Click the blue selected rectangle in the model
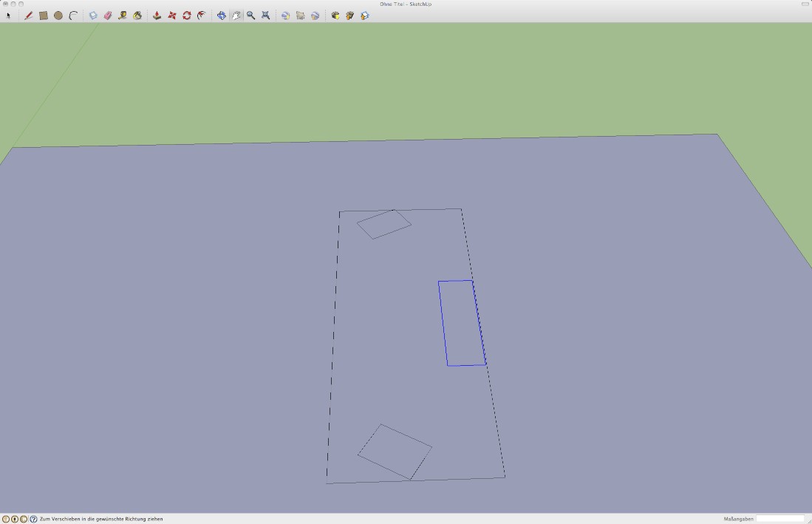 (x=462, y=323)
